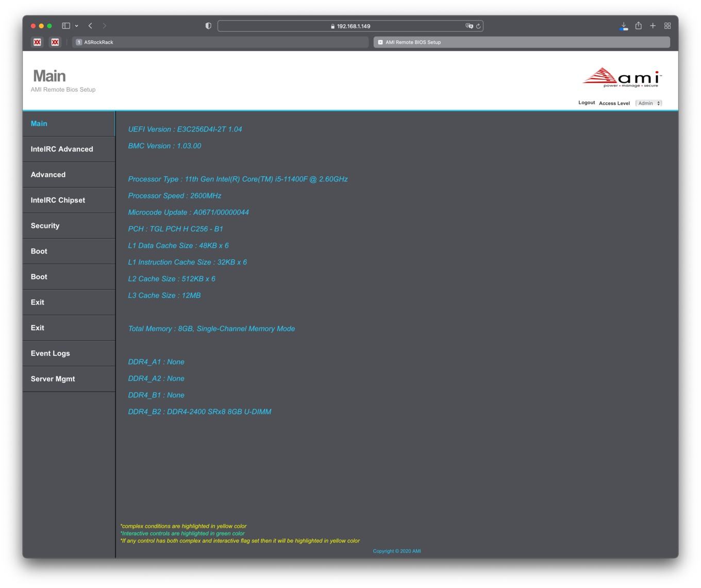Toggle the Safari sidebar icon

[x=66, y=26]
